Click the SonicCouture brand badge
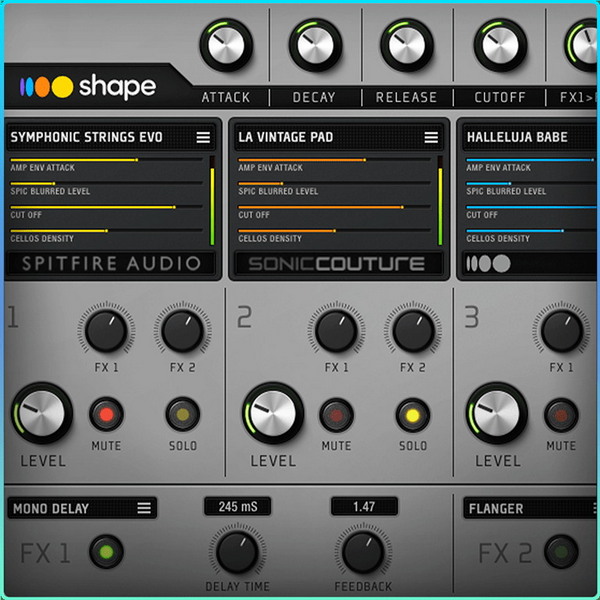 (337, 264)
